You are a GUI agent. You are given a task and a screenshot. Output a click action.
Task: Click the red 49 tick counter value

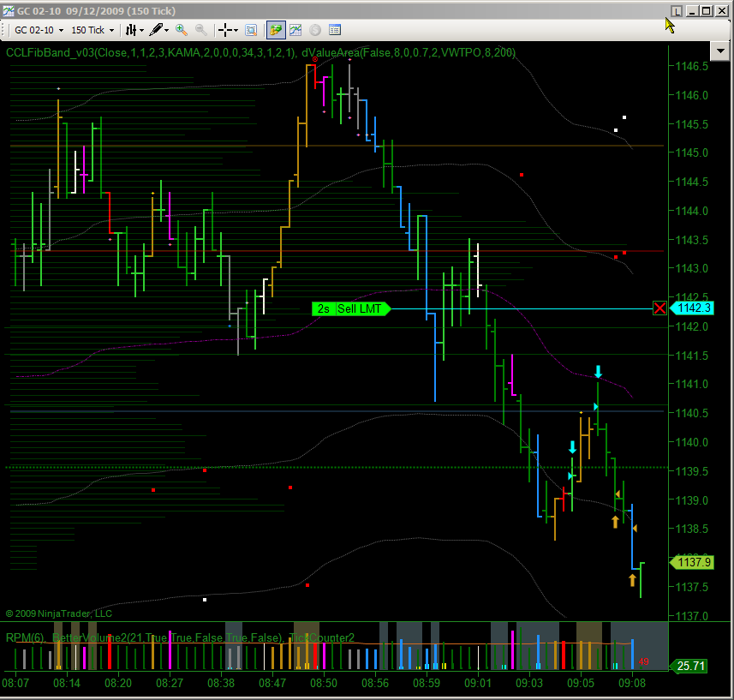point(644,661)
